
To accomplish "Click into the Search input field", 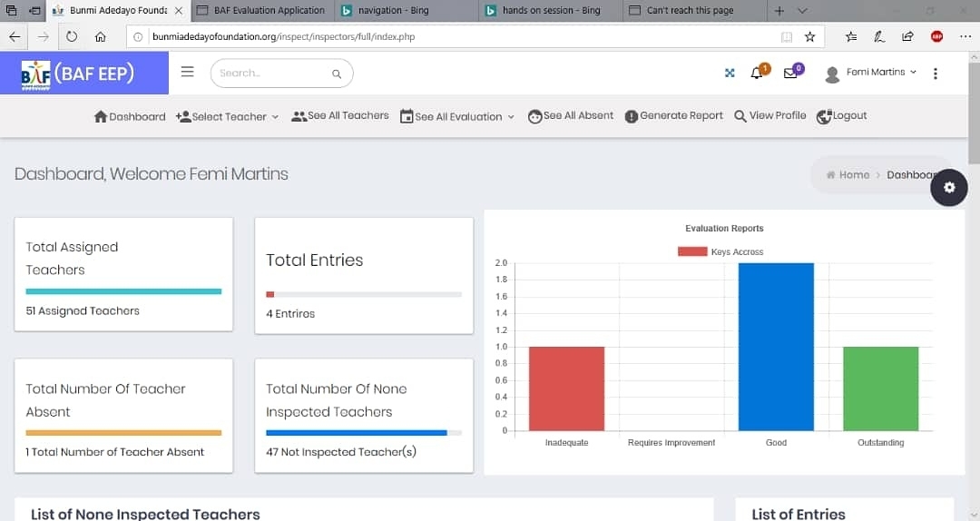I will tap(272, 74).
